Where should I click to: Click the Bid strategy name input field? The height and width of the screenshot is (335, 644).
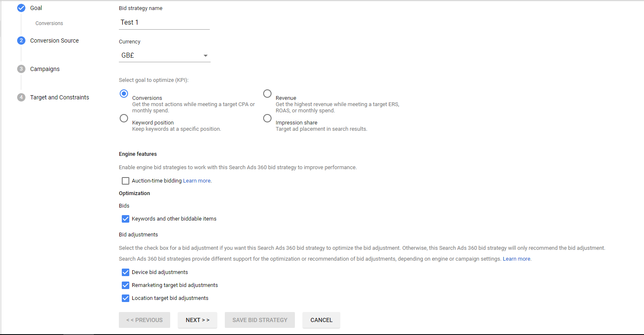[x=164, y=23]
